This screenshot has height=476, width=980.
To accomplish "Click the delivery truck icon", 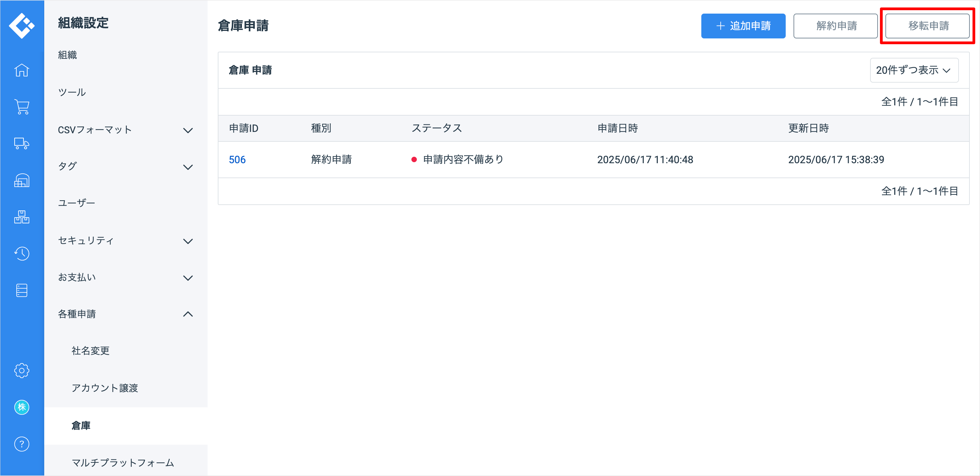I will pyautogui.click(x=22, y=144).
